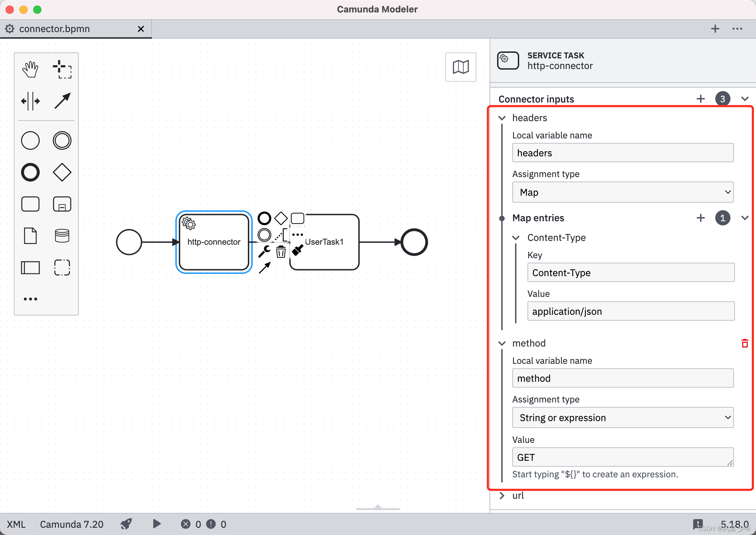Activate the global connect tool
756x535 pixels.
tap(62, 101)
